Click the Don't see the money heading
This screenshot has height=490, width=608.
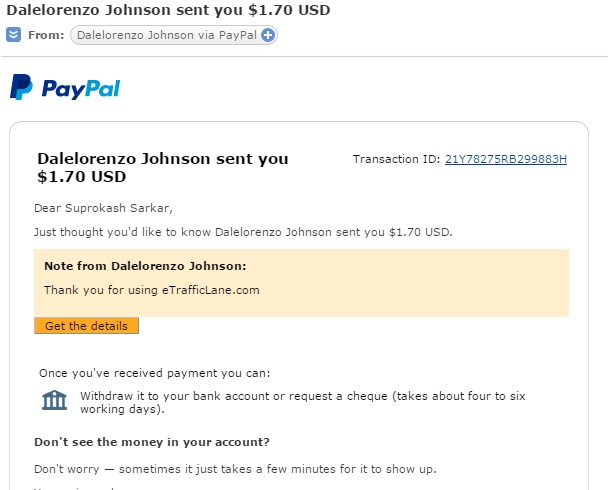pyautogui.click(x=152, y=442)
